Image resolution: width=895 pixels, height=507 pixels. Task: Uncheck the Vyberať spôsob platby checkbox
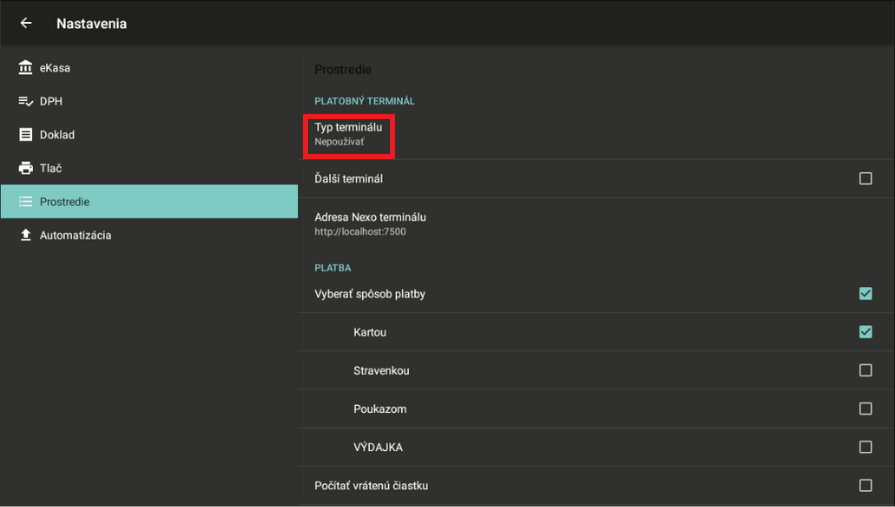(865, 294)
